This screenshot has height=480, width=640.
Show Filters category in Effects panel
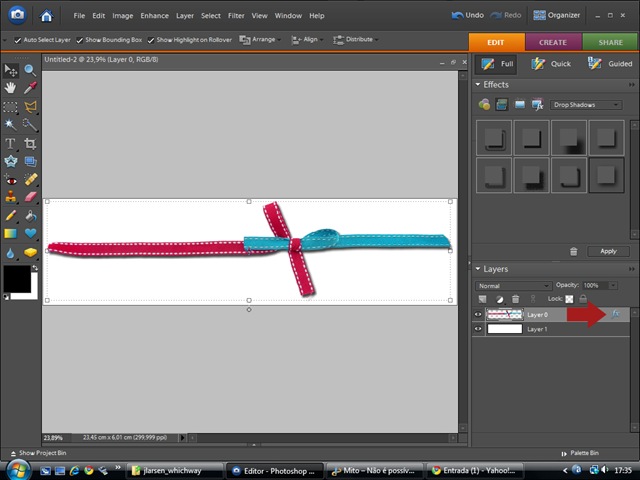pyautogui.click(x=484, y=105)
